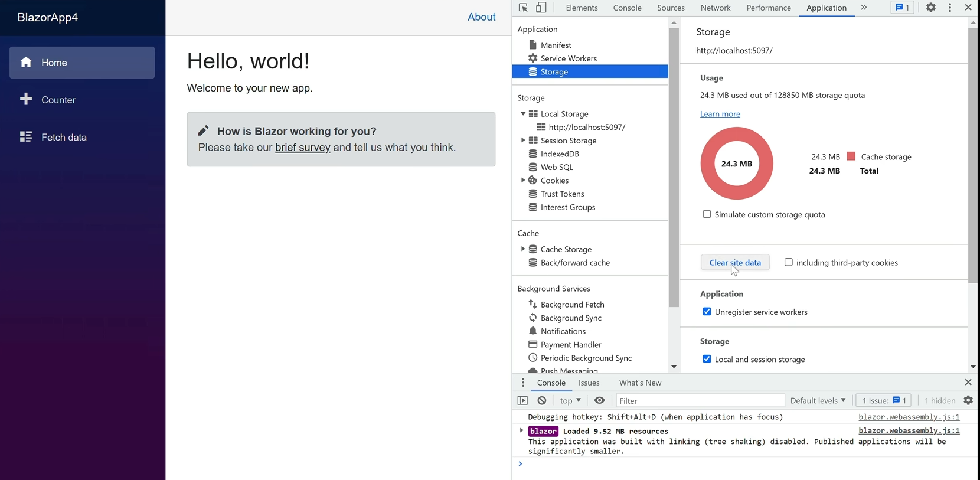Open the About link
Image resolution: width=980 pixels, height=480 pixels.
point(481,17)
